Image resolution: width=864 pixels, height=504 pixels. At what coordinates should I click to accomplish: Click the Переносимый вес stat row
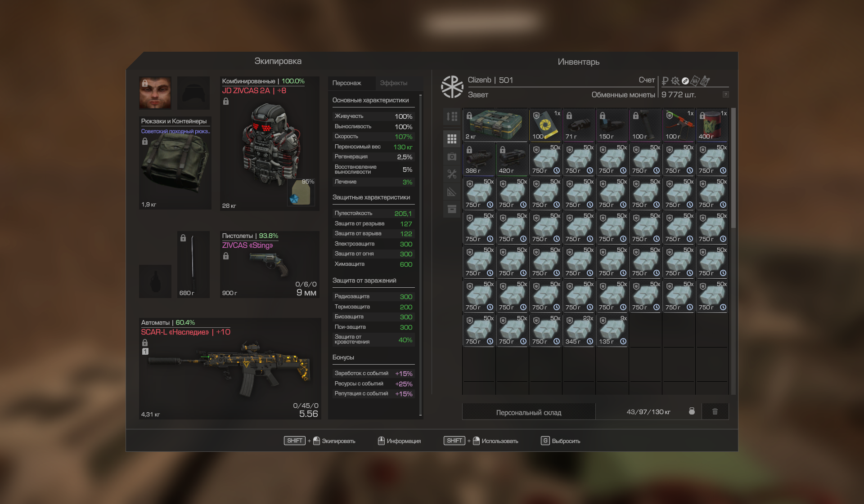click(x=373, y=147)
